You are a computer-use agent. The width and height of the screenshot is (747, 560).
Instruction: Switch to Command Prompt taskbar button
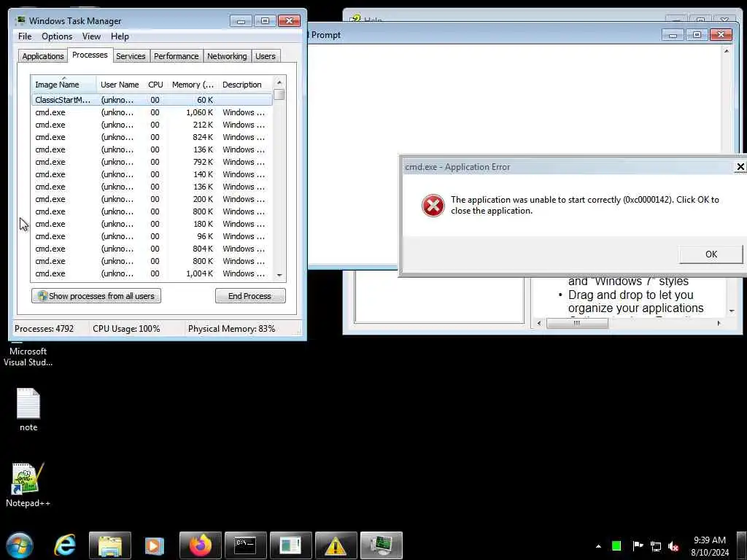coord(245,545)
